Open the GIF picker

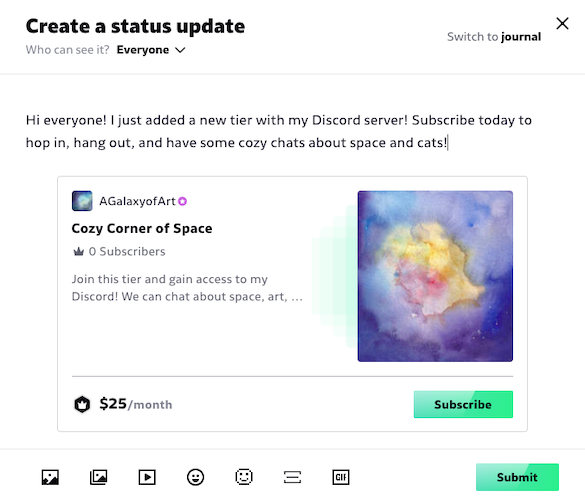pyautogui.click(x=341, y=477)
